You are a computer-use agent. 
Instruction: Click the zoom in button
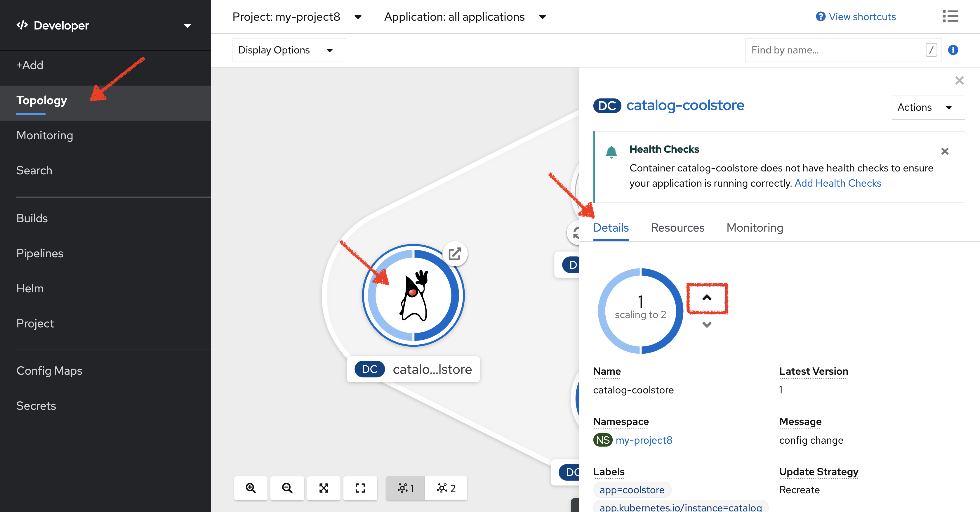point(251,488)
